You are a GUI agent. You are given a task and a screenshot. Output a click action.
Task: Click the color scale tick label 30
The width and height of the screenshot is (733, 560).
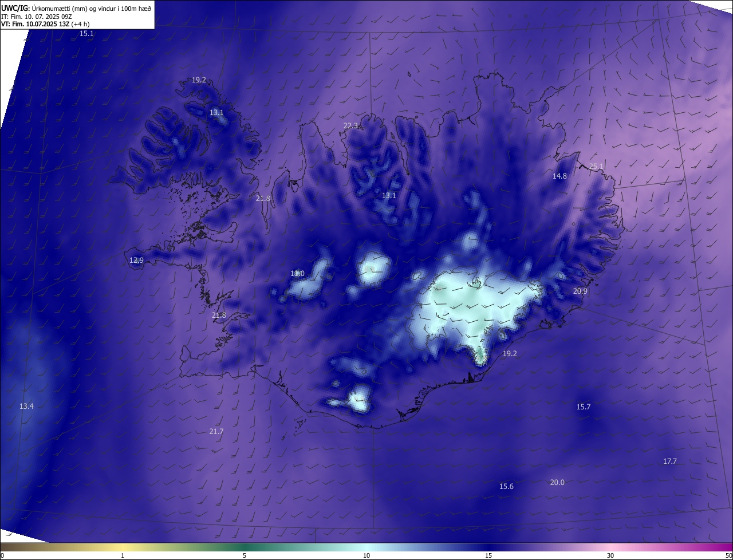tap(610, 556)
